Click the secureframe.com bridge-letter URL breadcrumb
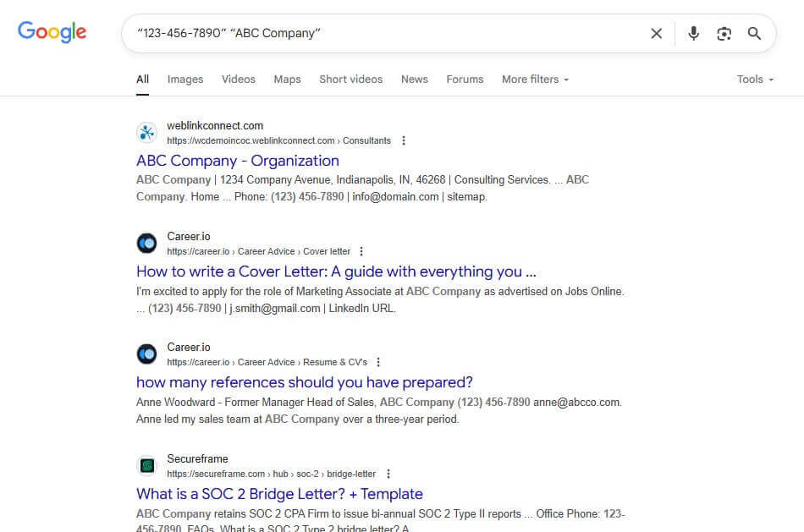804x532 pixels. coord(272,474)
